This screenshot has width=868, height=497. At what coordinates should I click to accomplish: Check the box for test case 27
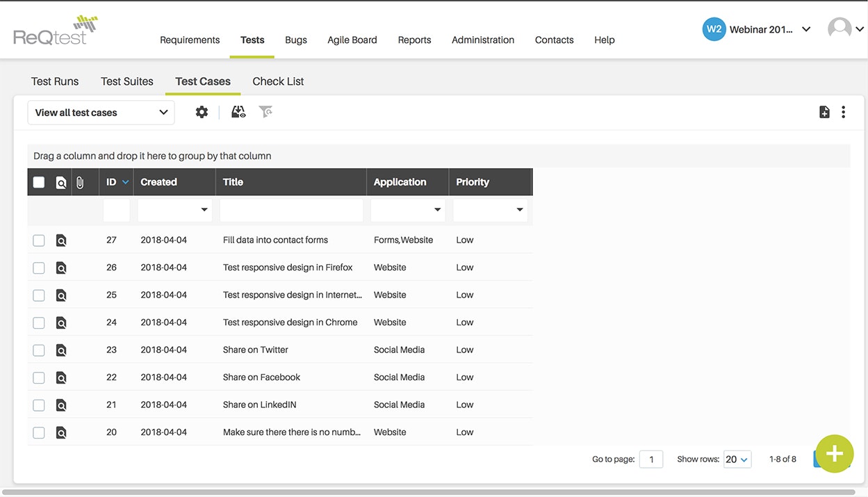(39, 241)
